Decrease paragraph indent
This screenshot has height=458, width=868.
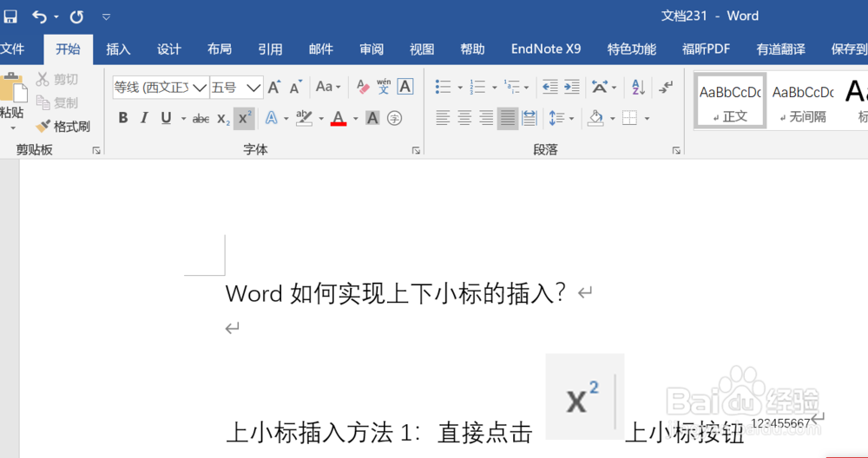click(x=549, y=87)
